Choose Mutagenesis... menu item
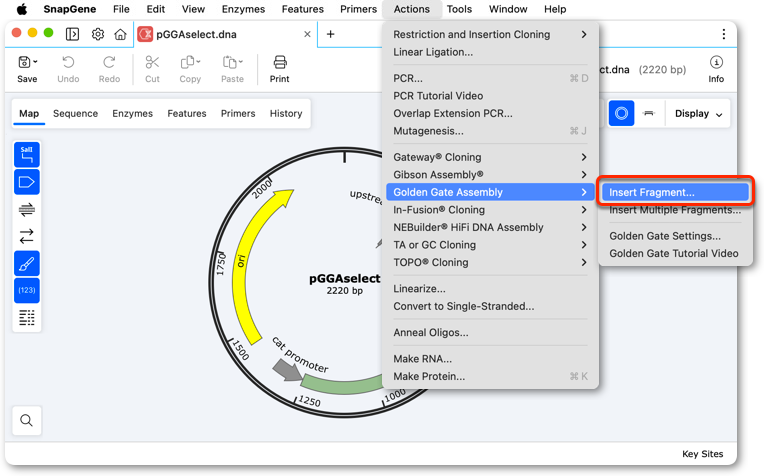This screenshot has width=764, height=476. [x=490, y=131]
